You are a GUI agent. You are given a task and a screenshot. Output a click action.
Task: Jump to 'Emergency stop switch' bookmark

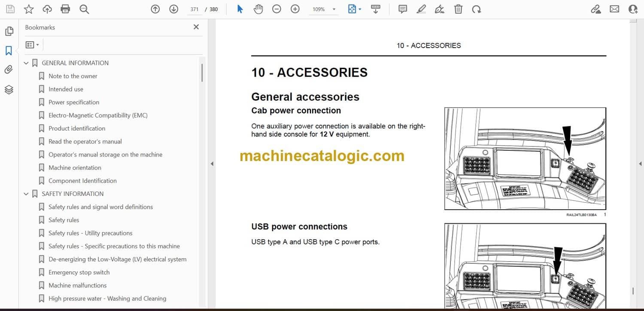coord(79,272)
